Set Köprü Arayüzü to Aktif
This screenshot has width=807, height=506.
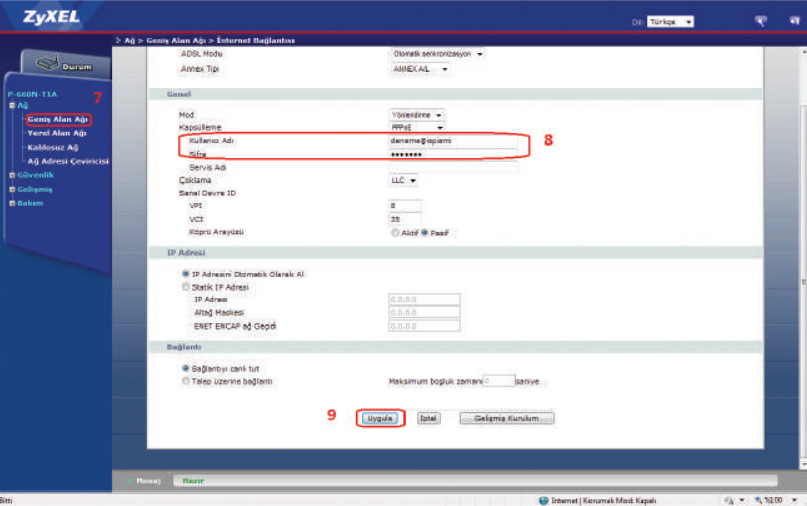coord(396,232)
